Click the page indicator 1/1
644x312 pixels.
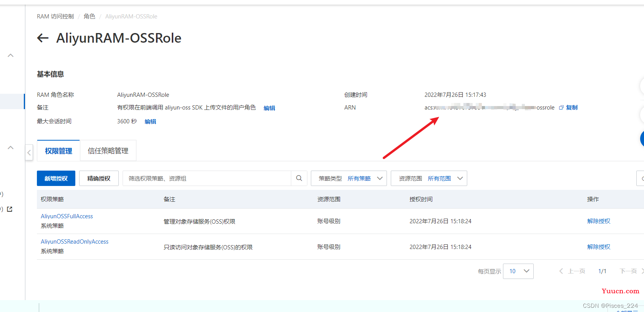(602, 271)
